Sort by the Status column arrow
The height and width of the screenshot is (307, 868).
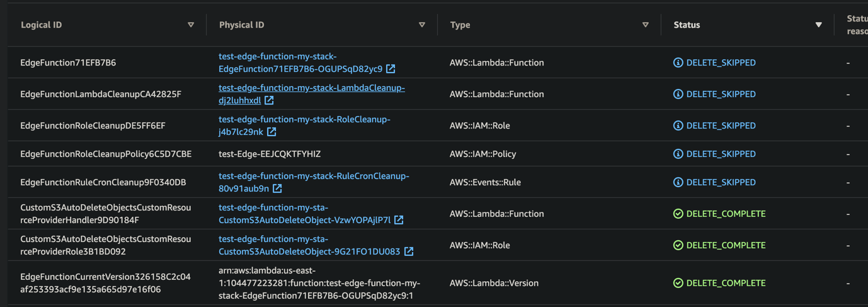tap(819, 25)
